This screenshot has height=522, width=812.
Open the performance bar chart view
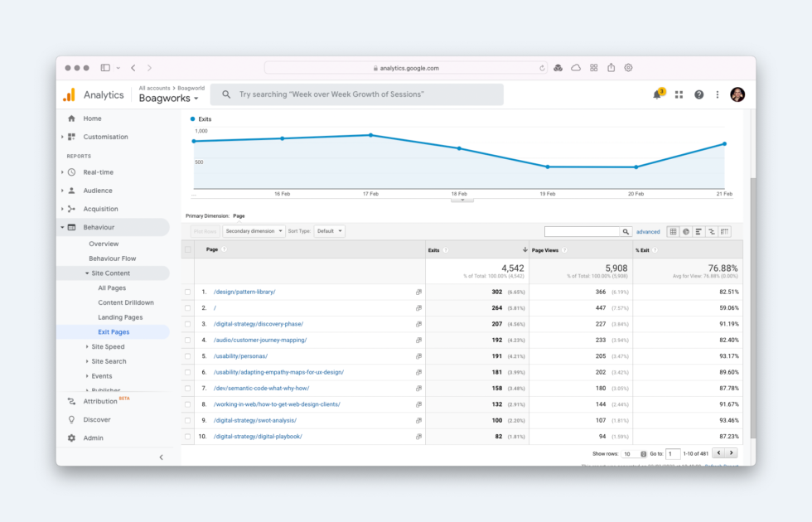(698, 231)
